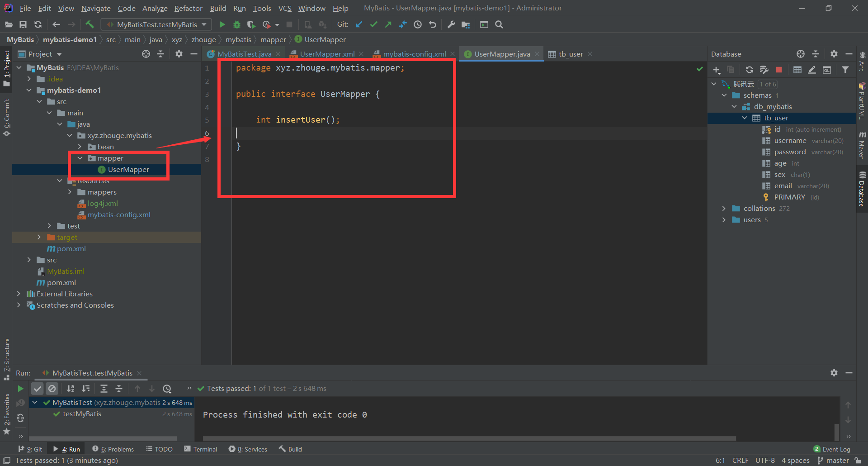Expand the target folder
The width and height of the screenshot is (868, 466).
(39, 237)
